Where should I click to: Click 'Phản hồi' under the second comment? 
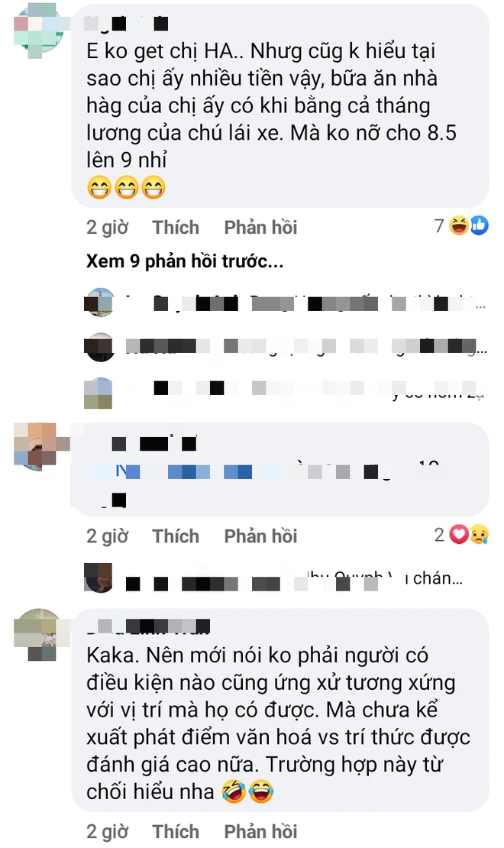260,536
